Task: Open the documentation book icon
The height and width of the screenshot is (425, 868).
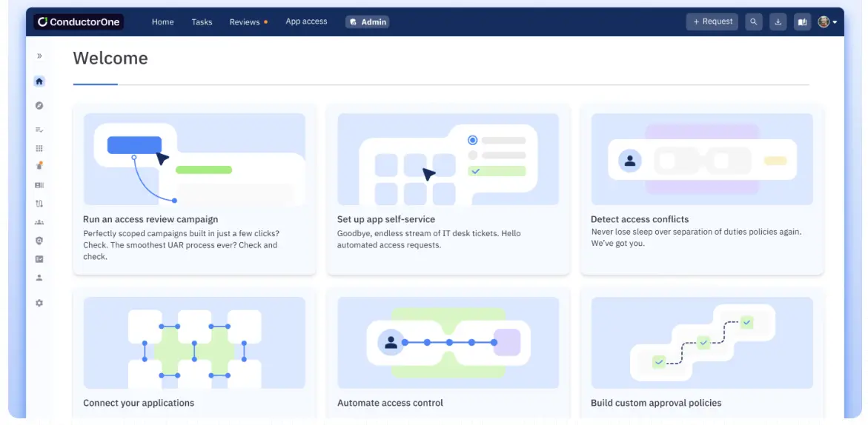Action: point(801,22)
